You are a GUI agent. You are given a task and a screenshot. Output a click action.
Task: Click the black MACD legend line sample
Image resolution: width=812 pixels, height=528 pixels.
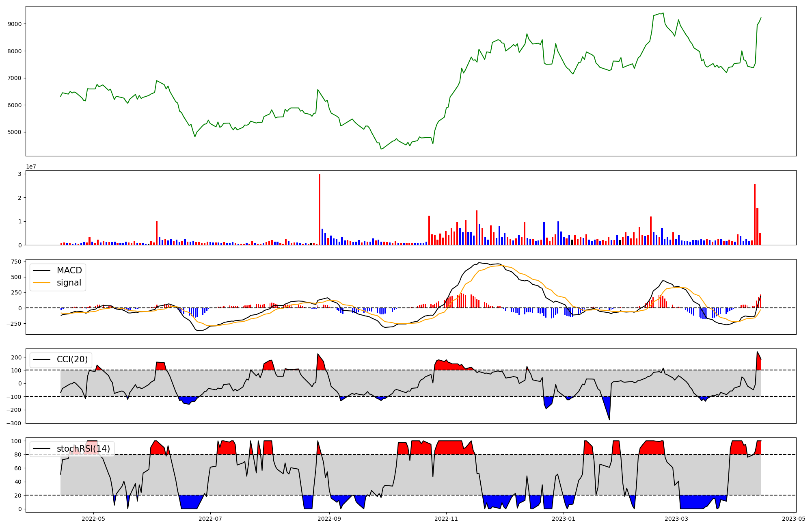(x=41, y=270)
